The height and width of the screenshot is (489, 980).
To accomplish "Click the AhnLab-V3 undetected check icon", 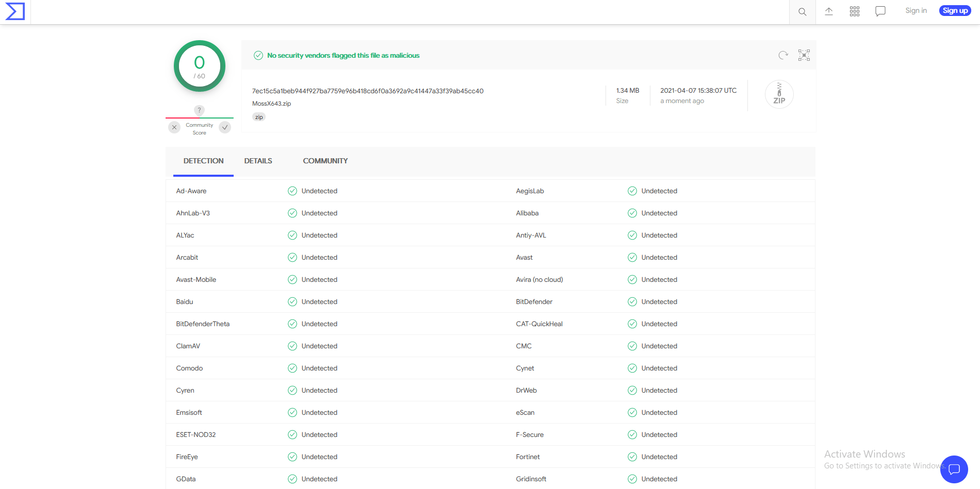I will coord(292,213).
